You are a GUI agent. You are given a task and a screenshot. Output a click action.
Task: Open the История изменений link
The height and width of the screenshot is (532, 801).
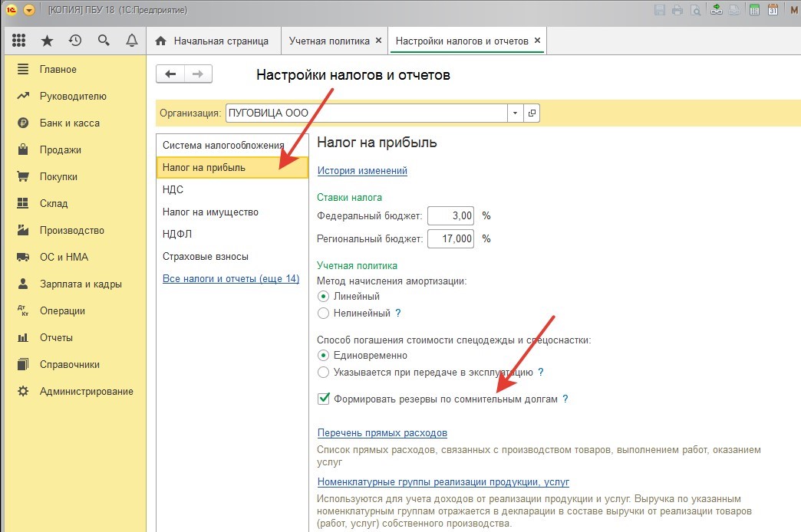[362, 170]
